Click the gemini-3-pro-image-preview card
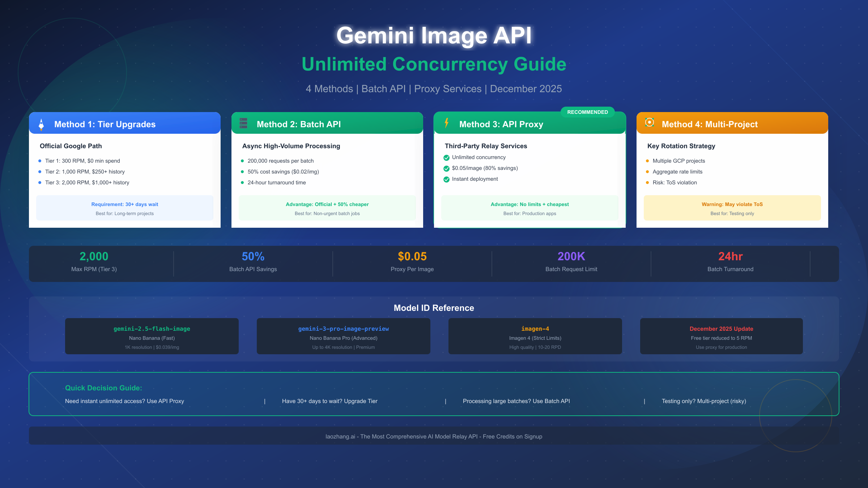This screenshot has width=868, height=488. [x=343, y=336]
